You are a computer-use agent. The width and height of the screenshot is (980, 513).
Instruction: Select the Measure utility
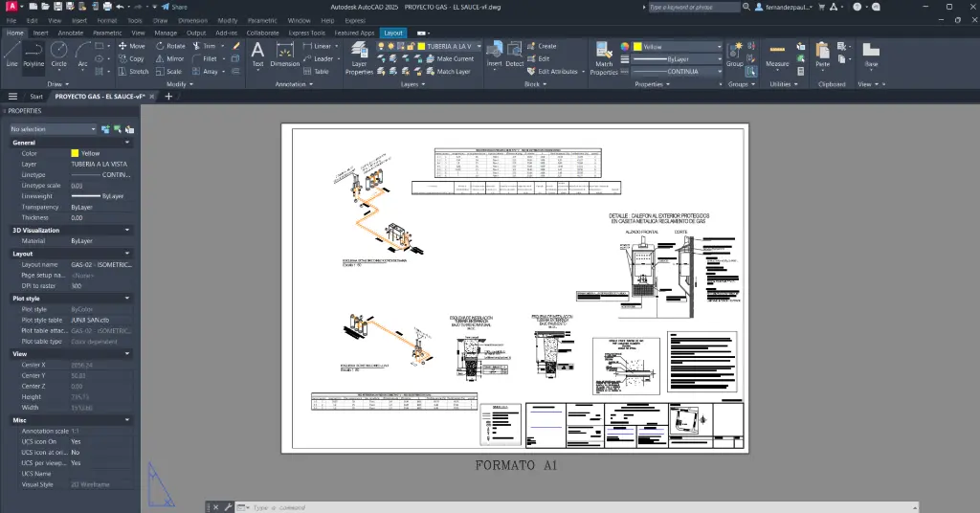pyautogui.click(x=777, y=54)
